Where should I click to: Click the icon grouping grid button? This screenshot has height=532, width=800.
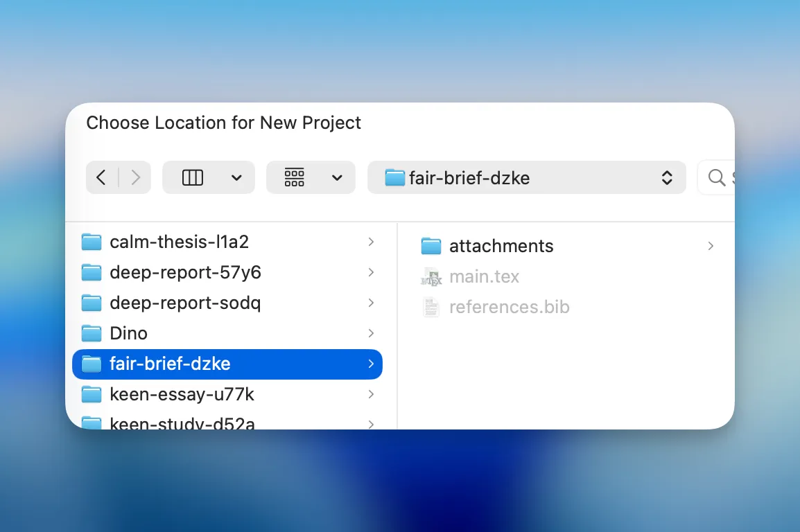pyautogui.click(x=295, y=177)
